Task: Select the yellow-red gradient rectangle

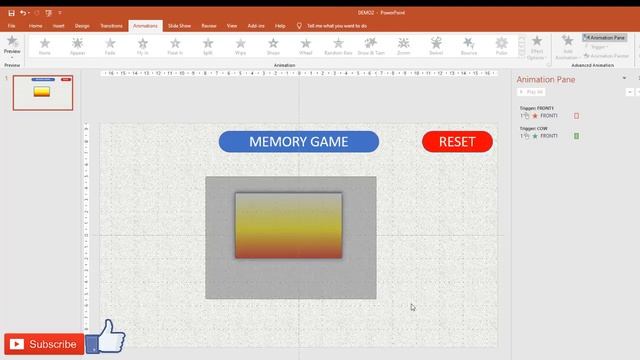Action: (289, 226)
